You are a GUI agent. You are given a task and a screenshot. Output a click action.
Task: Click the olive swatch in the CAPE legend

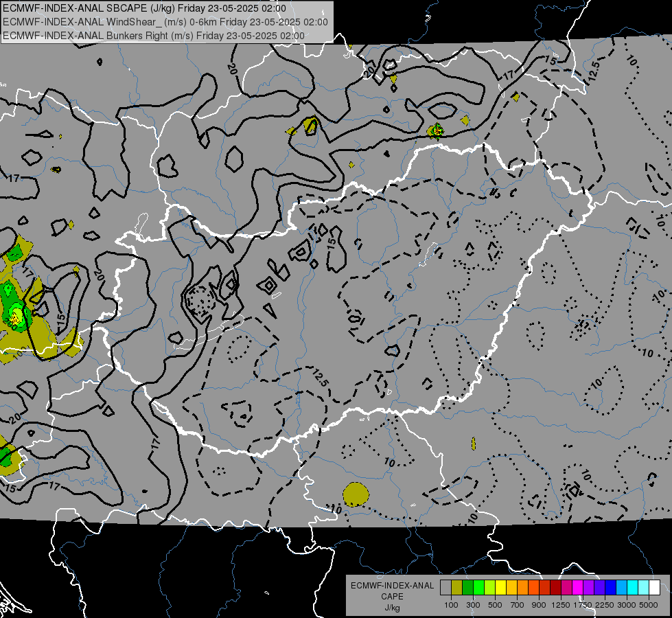click(x=457, y=588)
